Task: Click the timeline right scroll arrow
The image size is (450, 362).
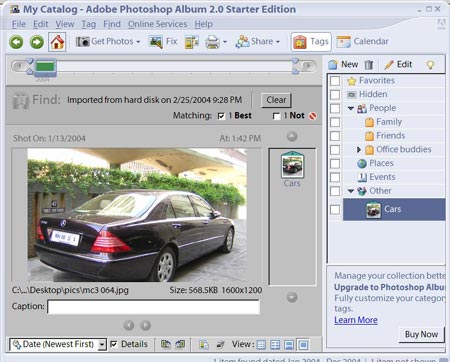Action: [308, 66]
